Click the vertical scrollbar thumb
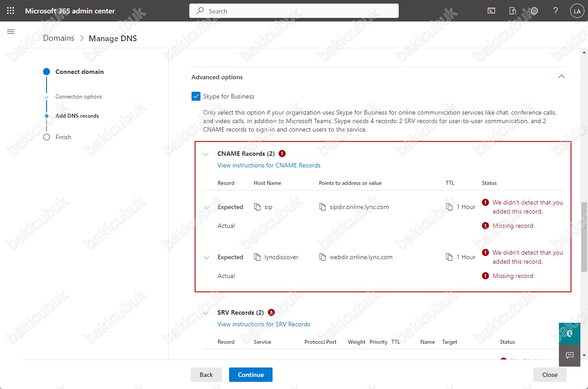This screenshot has height=389, width=588. pyautogui.click(x=584, y=236)
